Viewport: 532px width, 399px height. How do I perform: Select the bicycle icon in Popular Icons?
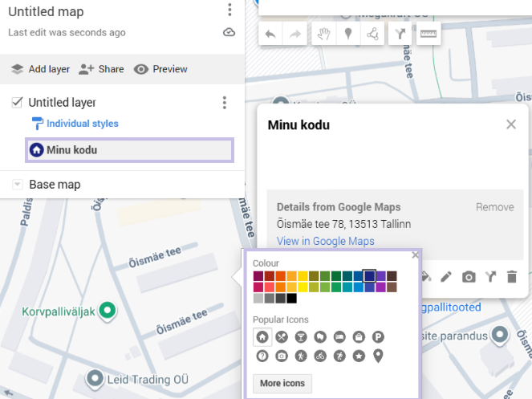click(320, 356)
